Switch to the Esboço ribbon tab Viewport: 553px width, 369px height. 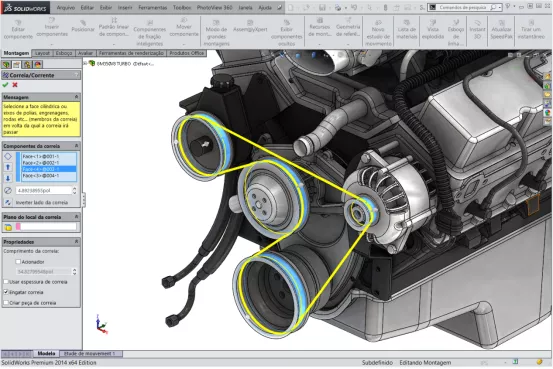coord(64,53)
